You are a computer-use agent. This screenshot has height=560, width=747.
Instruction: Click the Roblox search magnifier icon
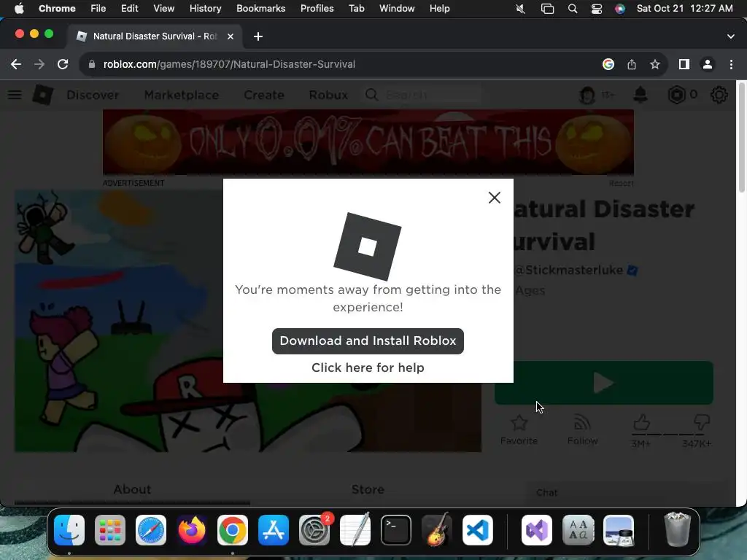pos(371,95)
